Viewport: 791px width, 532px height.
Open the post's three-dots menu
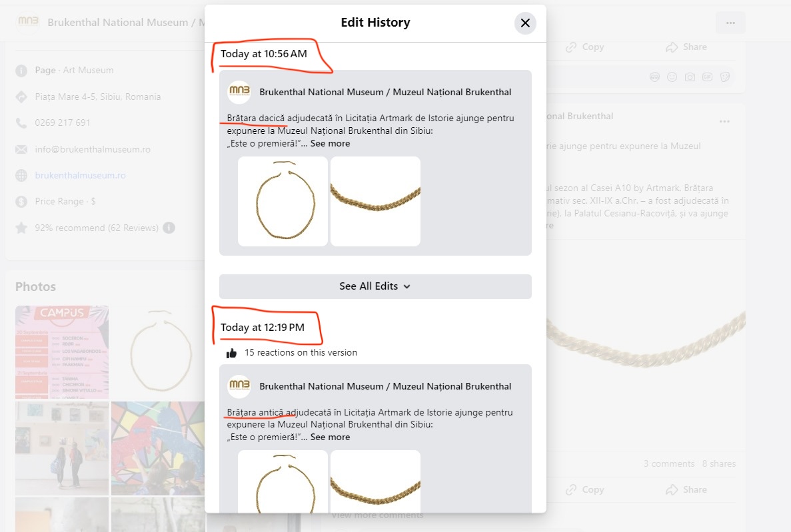[724, 121]
